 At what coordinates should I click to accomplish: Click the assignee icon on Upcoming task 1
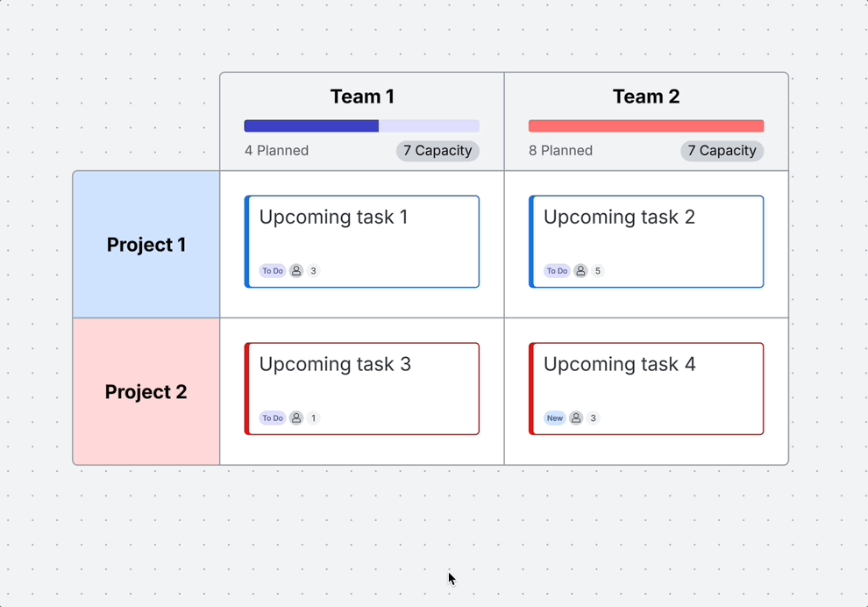click(x=296, y=271)
